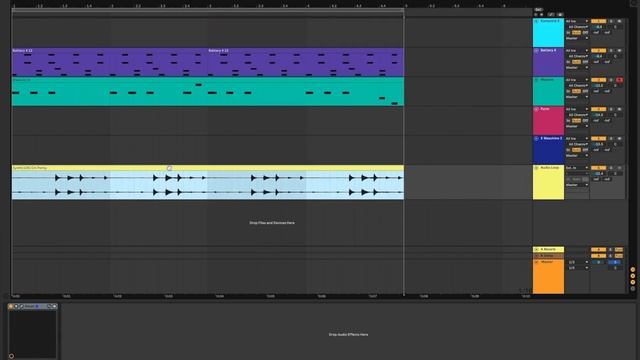Jump to the previous locator arrow
This screenshot has width=640, height=360.
(536, 15)
